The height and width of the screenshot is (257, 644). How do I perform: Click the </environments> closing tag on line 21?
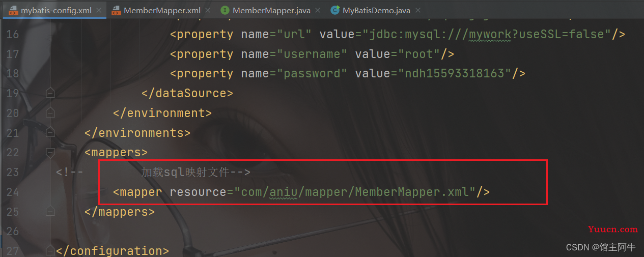(x=137, y=133)
